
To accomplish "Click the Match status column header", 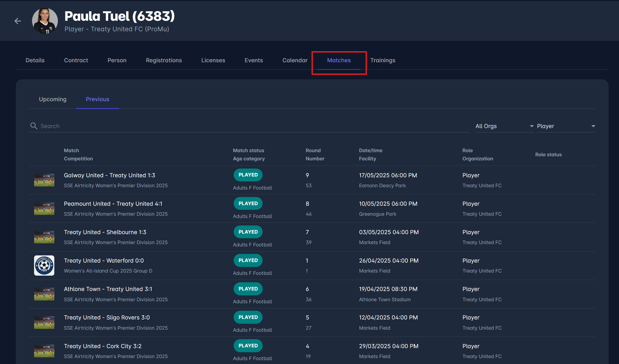I will (249, 150).
